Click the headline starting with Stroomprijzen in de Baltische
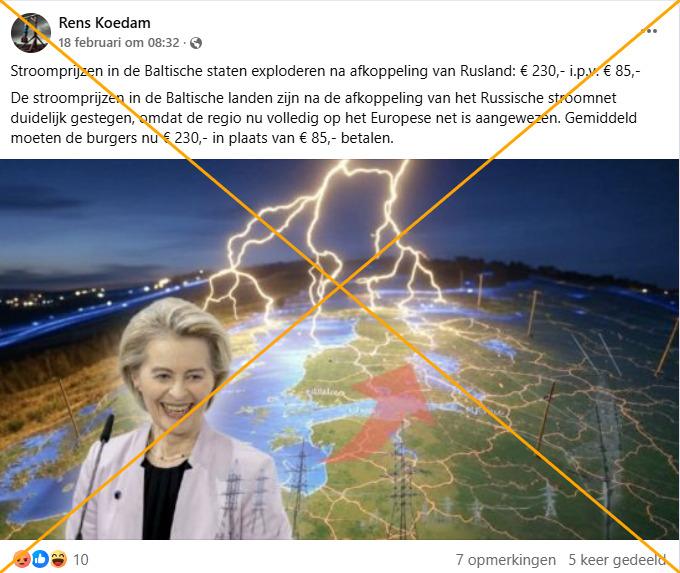This screenshot has height=573, width=680. (x=325, y=71)
